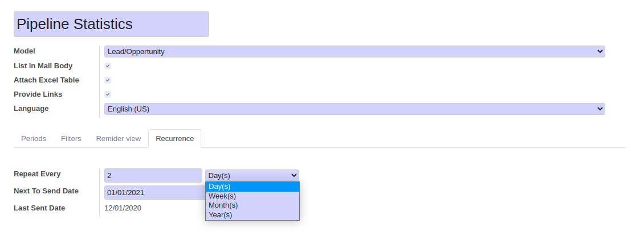Pick Month(s) from the open list
Screen dimensions: 644x248
point(252,205)
